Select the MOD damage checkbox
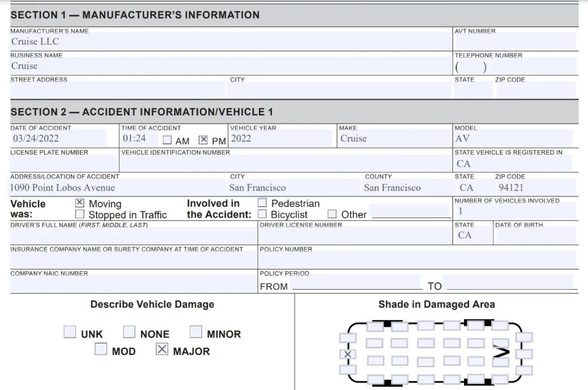 click(101, 349)
